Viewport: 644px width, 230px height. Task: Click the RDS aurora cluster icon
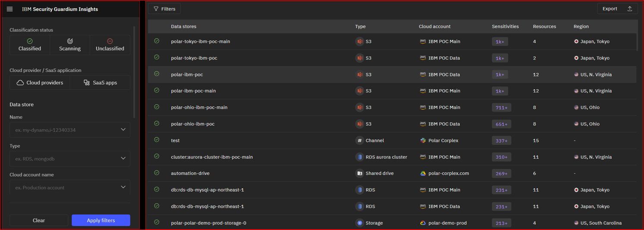pyautogui.click(x=360, y=157)
